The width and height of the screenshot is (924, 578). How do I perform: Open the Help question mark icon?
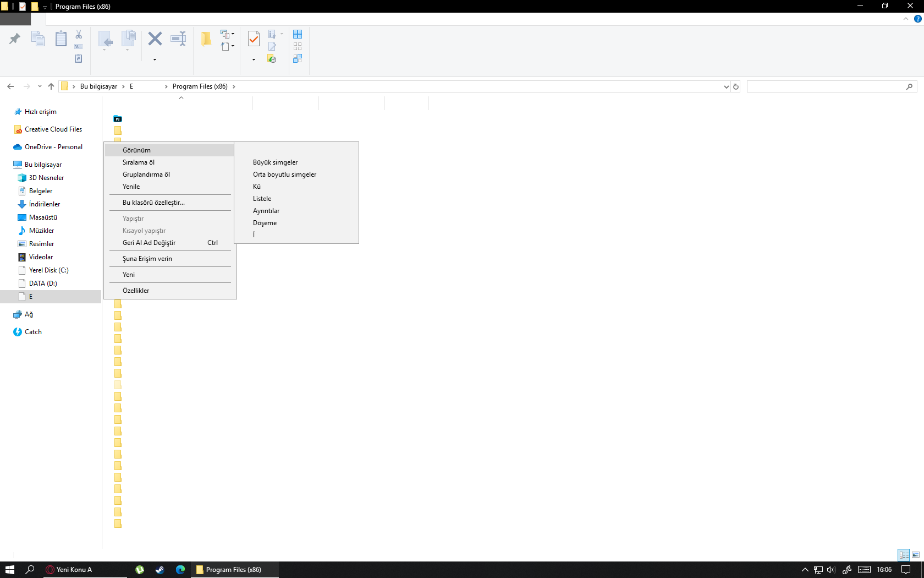917,19
